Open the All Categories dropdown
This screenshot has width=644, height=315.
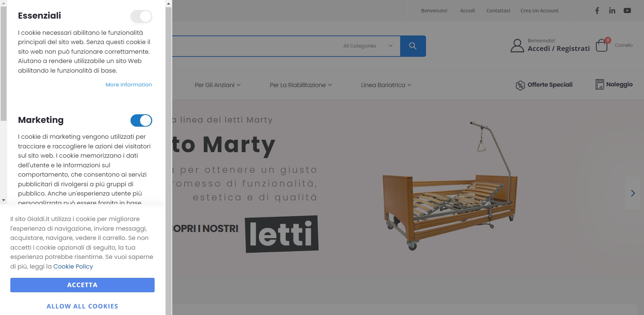[x=368, y=46]
